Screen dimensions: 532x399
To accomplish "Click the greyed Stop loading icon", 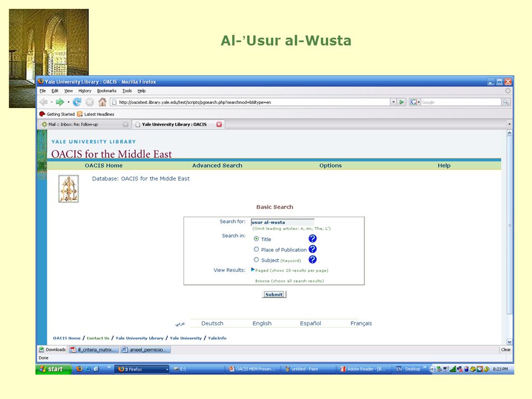I will tap(90, 102).
